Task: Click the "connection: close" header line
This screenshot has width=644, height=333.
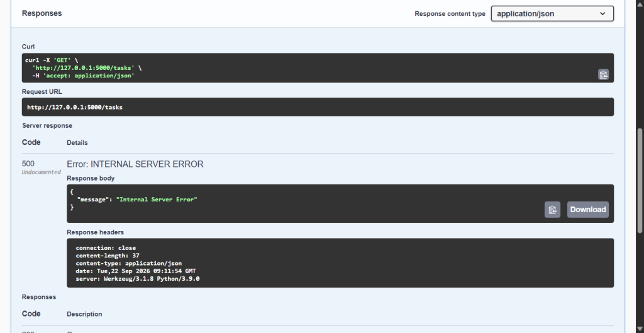Action: coord(106,248)
